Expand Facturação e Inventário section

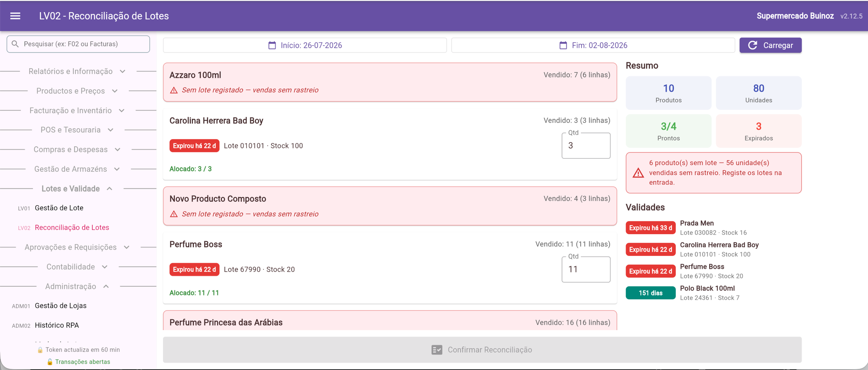click(x=78, y=111)
